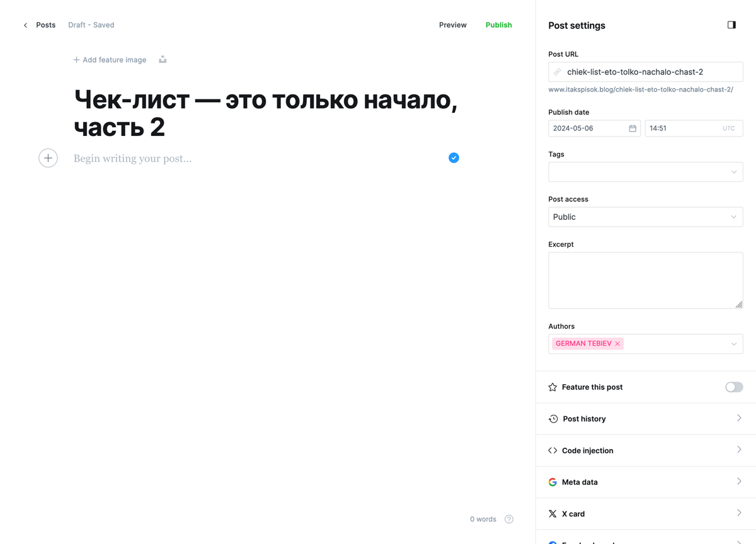Expand Code injection settings
The width and height of the screenshot is (756, 544).
[646, 450]
